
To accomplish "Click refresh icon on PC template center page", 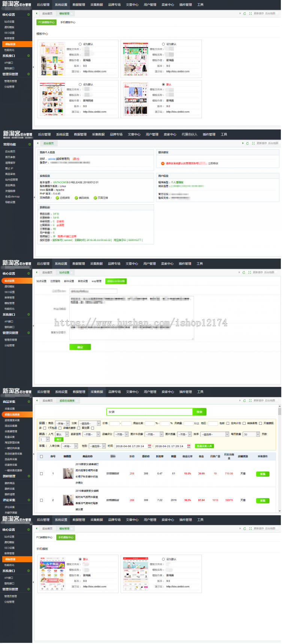I will [x=245, y=13].
